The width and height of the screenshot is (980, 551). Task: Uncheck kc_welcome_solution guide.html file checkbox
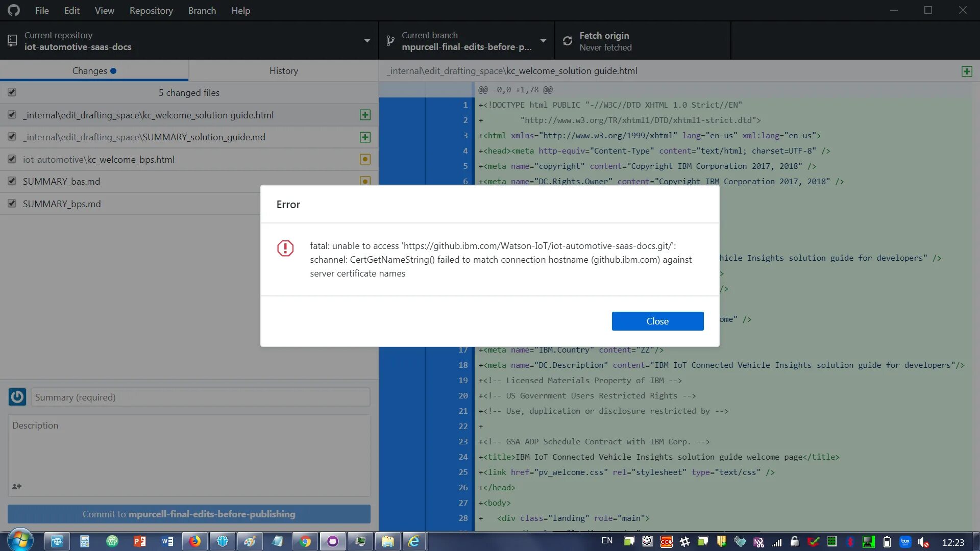(x=12, y=115)
